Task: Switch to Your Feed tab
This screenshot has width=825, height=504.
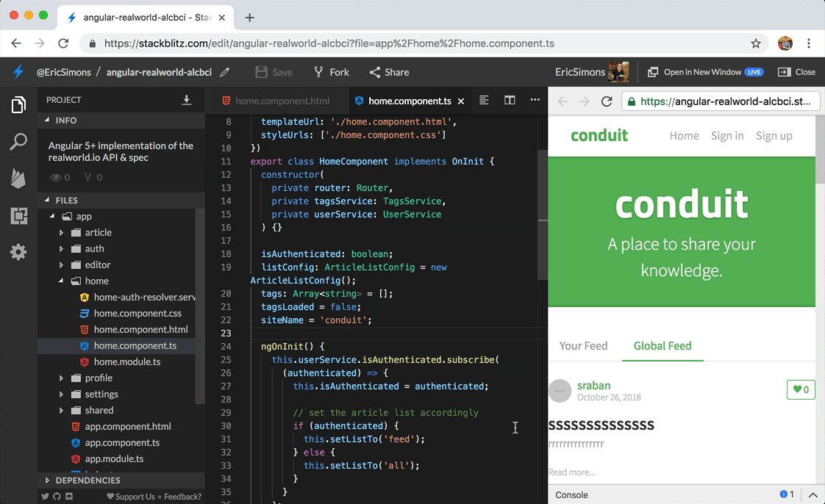Action: [x=584, y=346]
